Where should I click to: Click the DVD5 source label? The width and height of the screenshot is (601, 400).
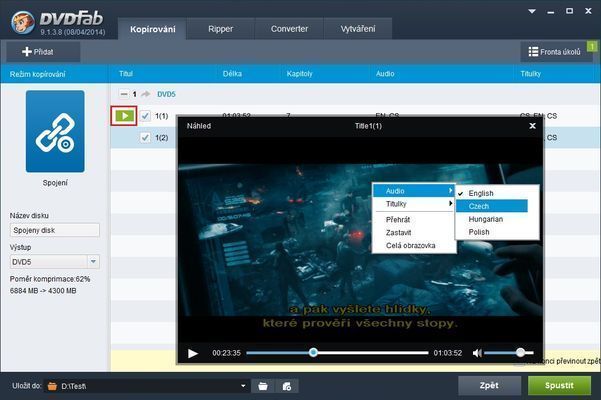(x=166, y=94)
